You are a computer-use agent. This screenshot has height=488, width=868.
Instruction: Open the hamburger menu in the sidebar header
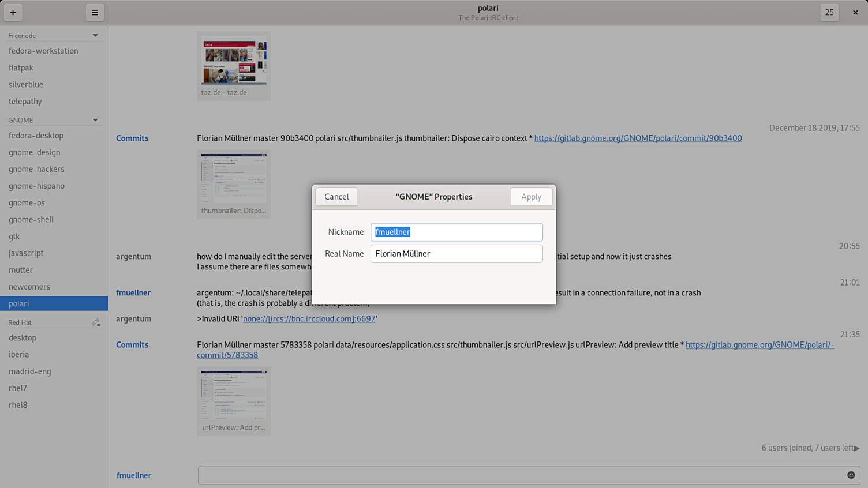click(x=95, y=12)
